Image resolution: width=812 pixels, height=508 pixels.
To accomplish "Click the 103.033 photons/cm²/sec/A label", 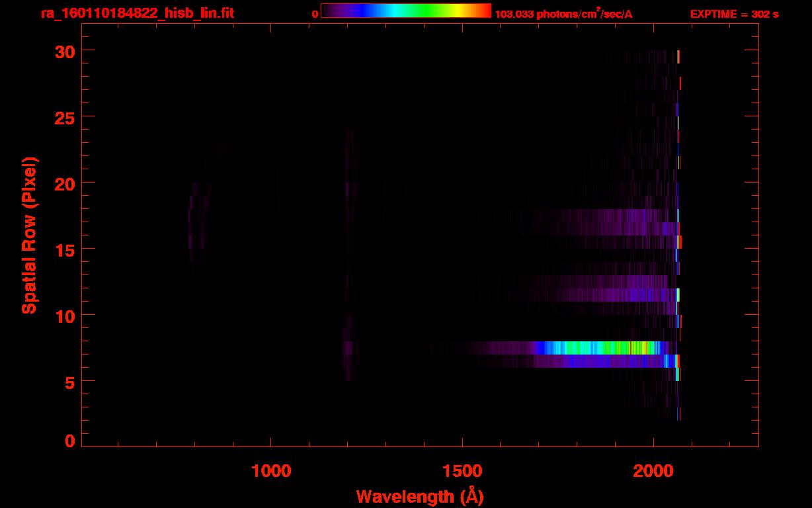I will point(563,15).
